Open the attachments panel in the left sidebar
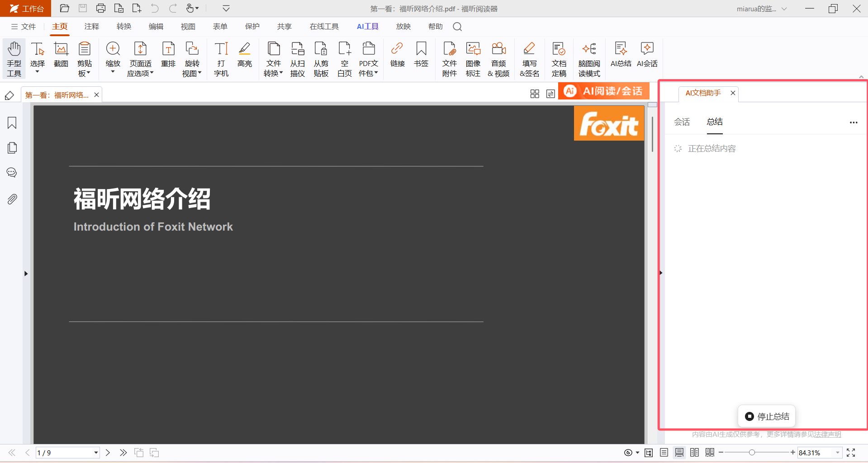 tap(12, 199)
